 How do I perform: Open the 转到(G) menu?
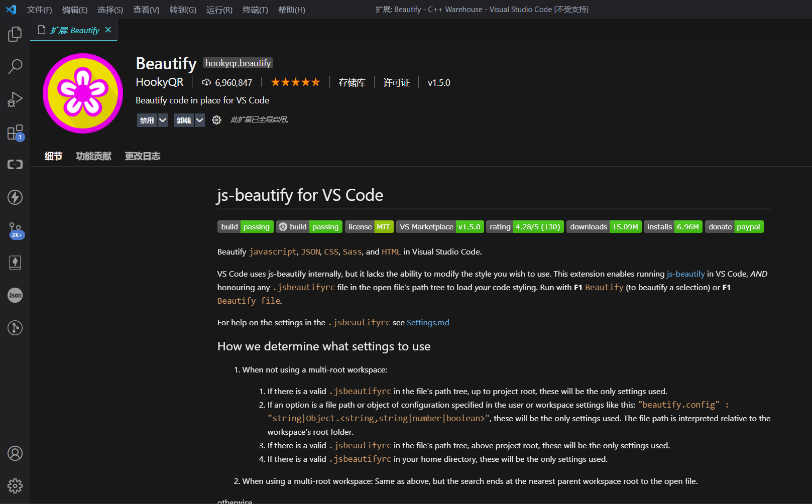tap(183, 10)
